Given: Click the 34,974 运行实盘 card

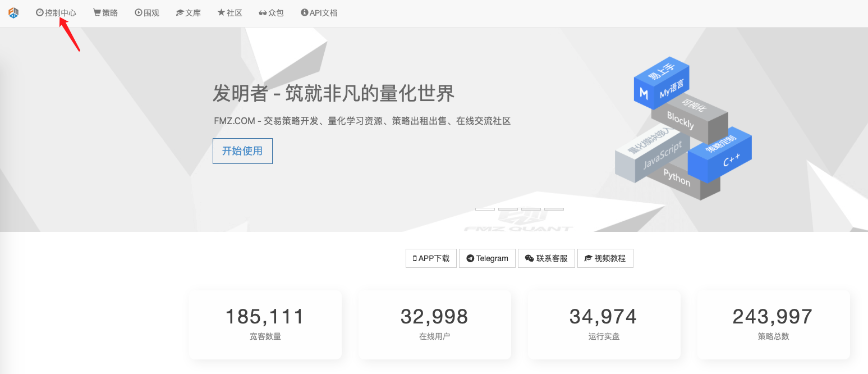Looking at the screenshot, I should click(x=604, y=325).
